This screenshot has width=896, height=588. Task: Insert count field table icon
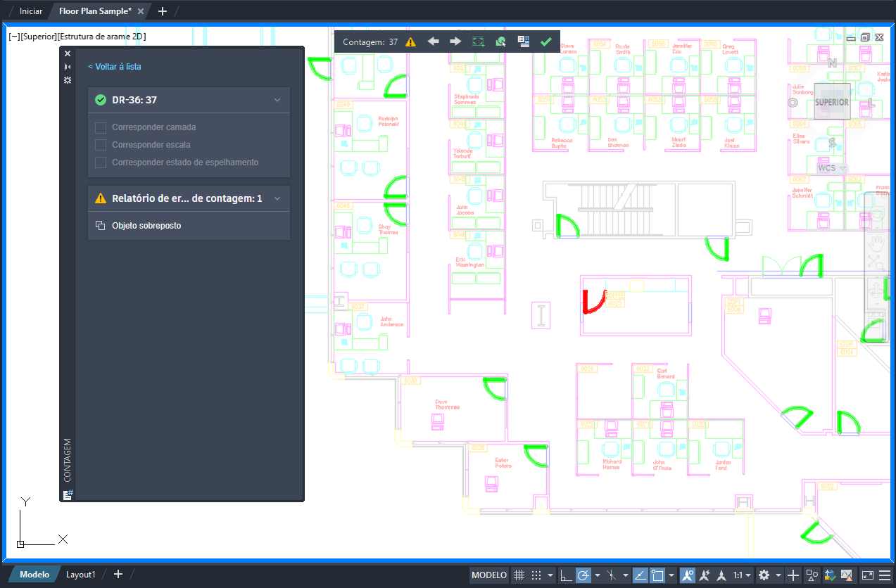tap(523, 41)
